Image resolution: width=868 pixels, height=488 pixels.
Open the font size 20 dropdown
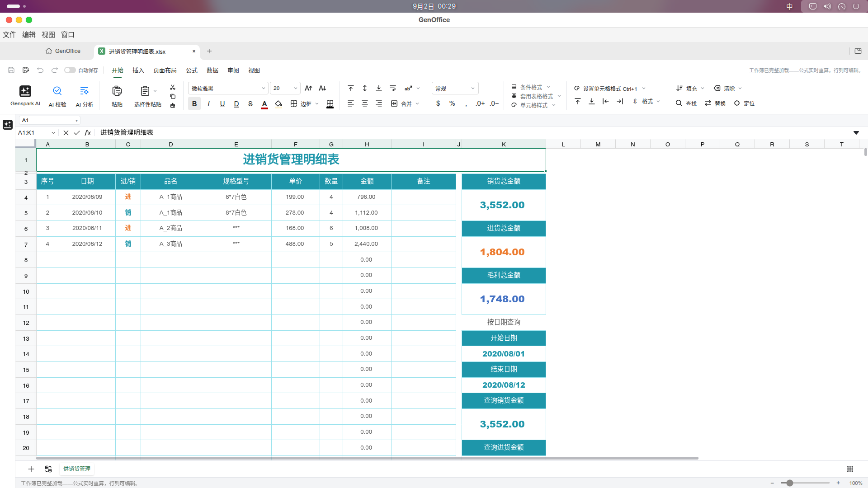click(285, 88)
